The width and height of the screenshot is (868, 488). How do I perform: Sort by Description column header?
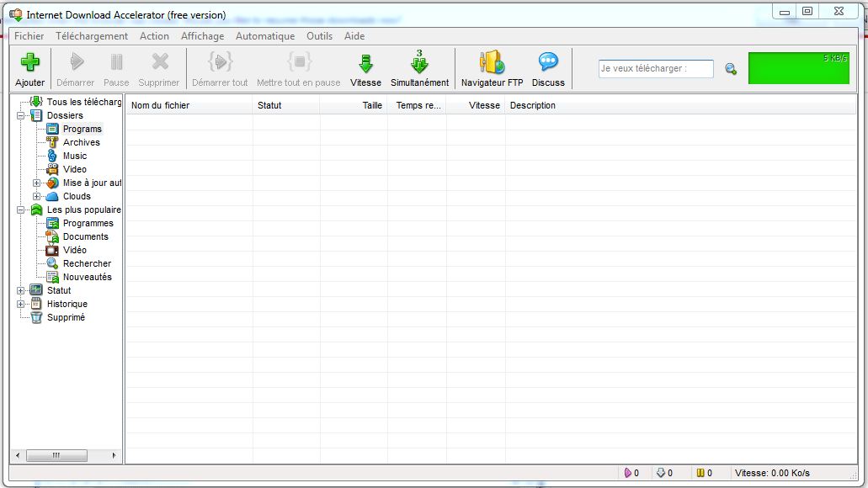tap(680, 105)
